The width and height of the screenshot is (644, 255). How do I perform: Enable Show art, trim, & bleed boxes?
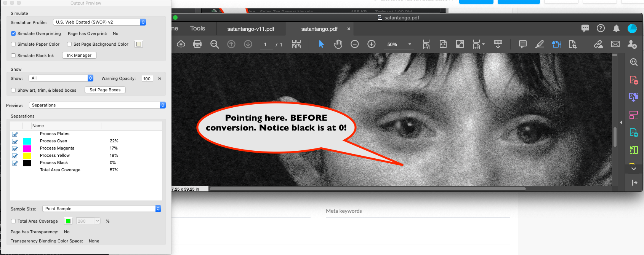[x=13, y=90]
